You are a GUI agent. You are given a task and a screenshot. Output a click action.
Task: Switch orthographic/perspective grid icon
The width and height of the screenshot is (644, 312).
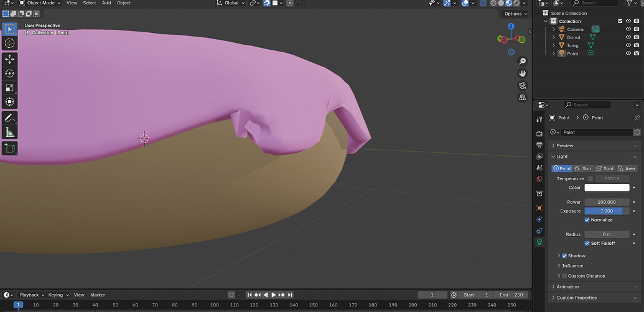pyautogui.click(x=523, y=98)
